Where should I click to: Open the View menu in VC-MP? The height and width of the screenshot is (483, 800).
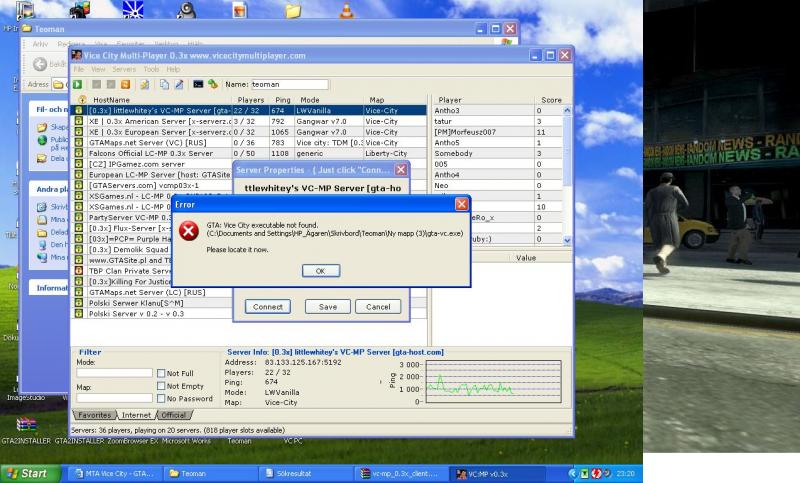point(98,69)
